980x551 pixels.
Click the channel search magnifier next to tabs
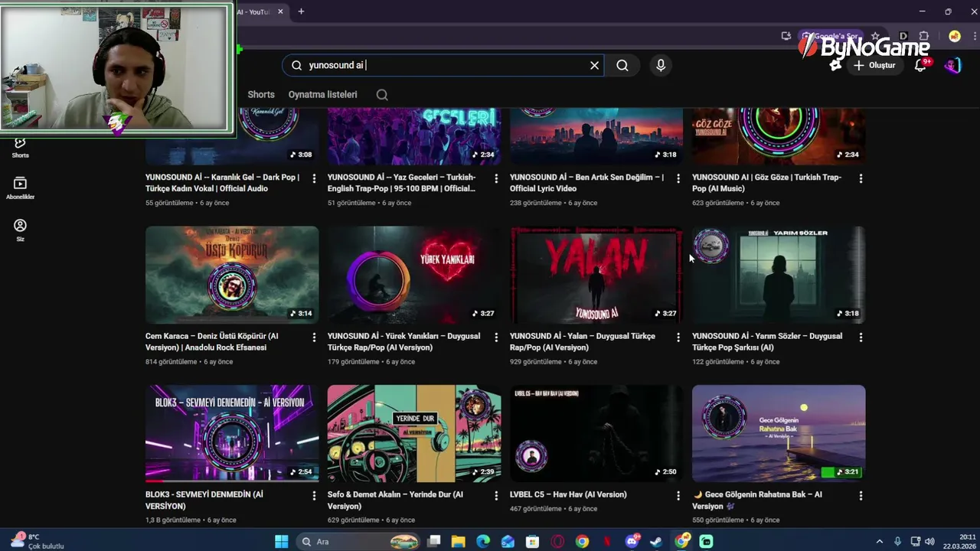(382, 95)
